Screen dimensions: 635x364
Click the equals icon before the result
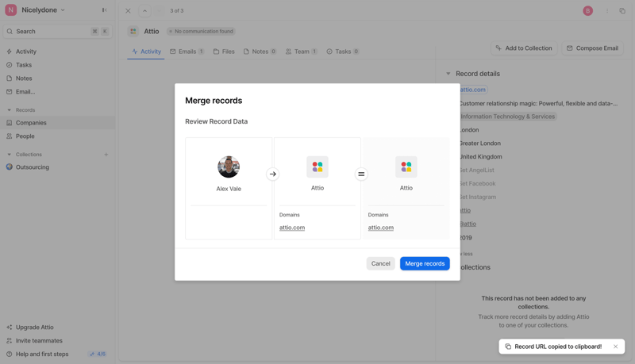point(361,174)
